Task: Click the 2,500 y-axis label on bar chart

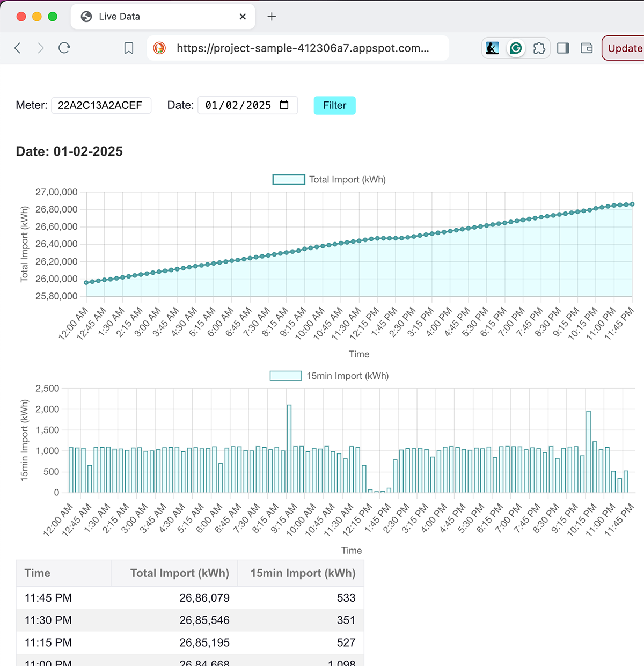Action: click(47, 389)
